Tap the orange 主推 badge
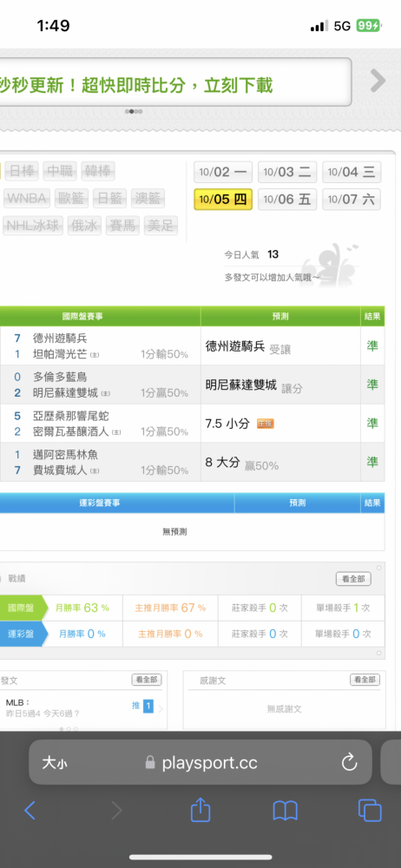Viewport: 401px width, 868px height. tap(266, 424)
